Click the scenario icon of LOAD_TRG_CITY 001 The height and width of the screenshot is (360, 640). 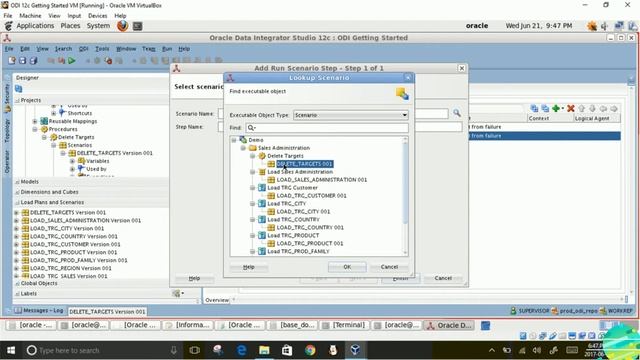click(x=271, y=211)
